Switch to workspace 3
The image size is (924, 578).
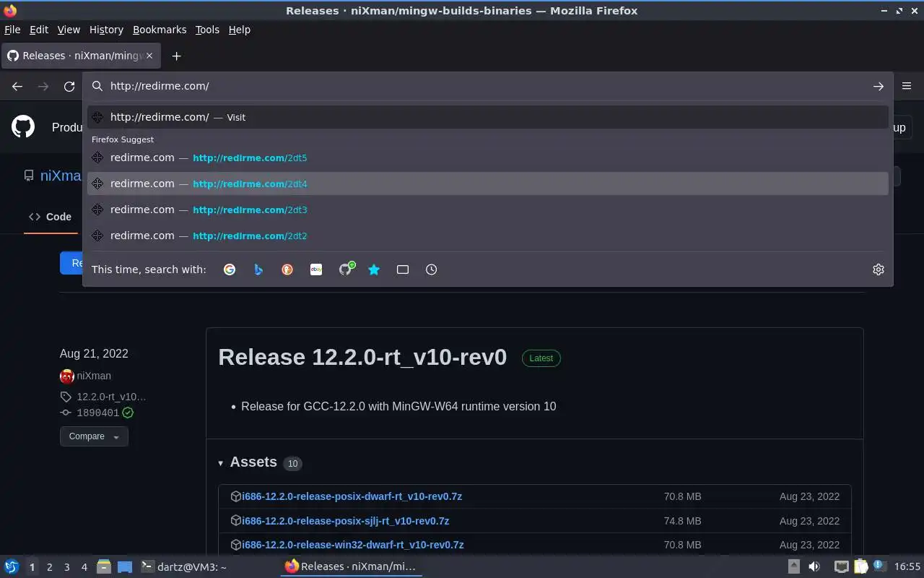pyautogui.click(x=66, y=567)
